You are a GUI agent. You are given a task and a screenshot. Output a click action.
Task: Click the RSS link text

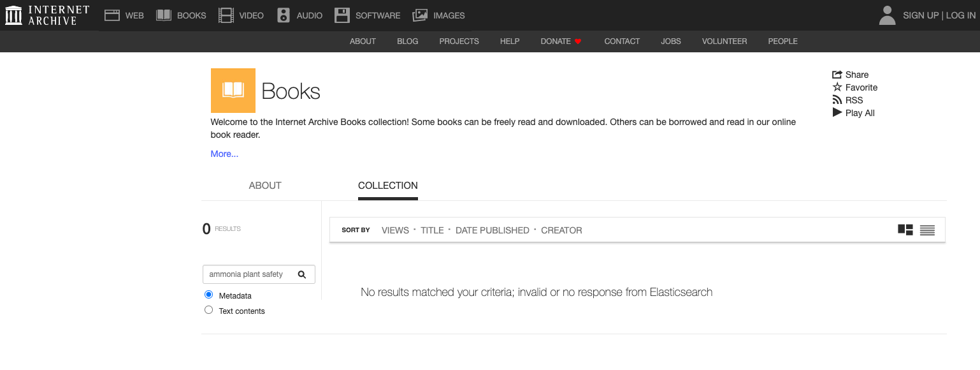click(854, 100)
